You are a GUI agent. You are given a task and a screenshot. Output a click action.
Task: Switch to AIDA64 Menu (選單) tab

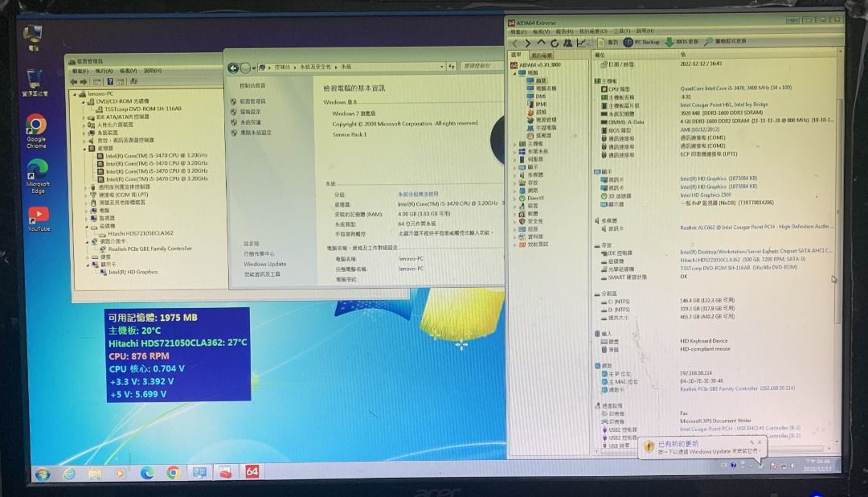[517, 55]
